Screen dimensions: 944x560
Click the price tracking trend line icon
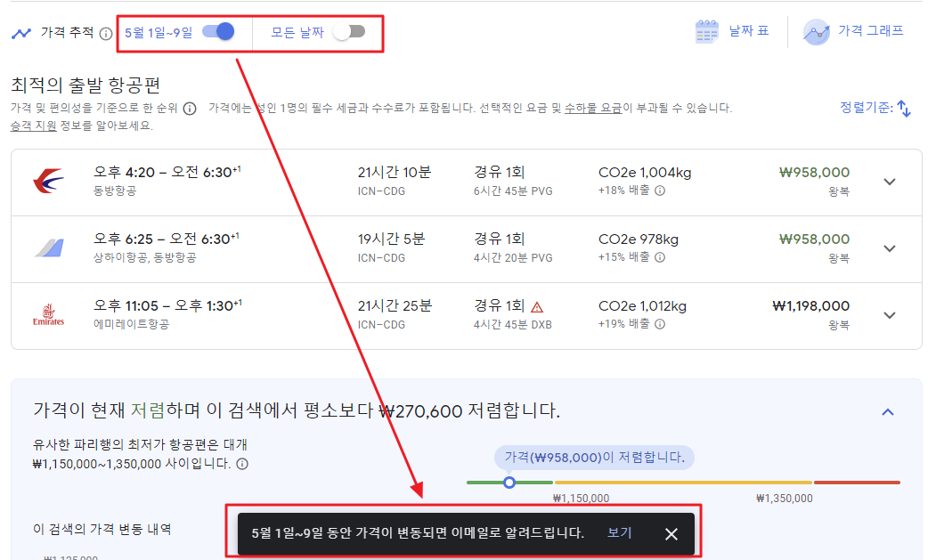[x=21, y=33]
